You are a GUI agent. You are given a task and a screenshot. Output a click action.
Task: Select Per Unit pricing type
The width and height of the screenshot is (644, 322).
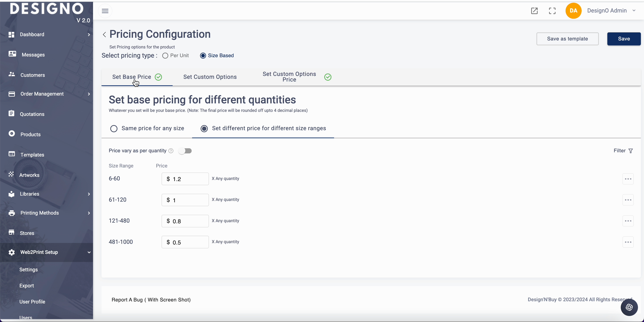pos(165,56)
